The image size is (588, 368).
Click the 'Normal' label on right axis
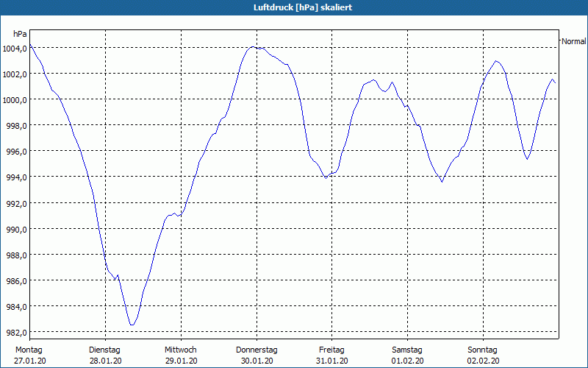point(574,42)
